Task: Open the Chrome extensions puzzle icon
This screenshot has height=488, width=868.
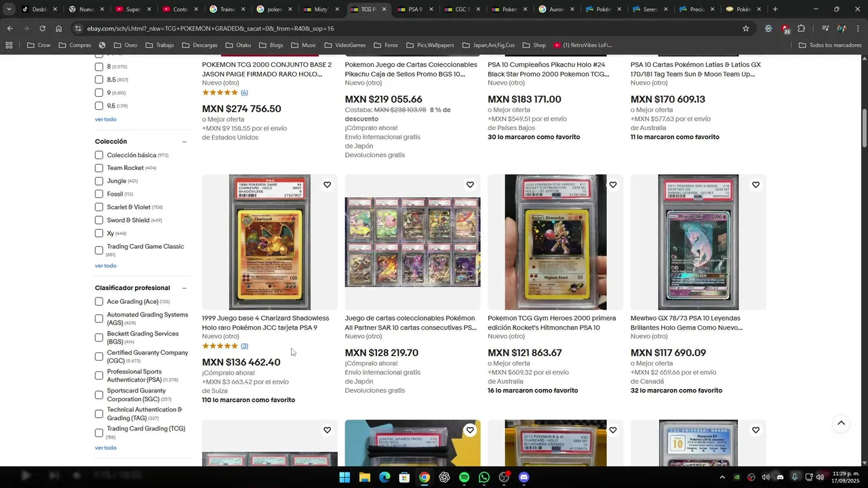Action: (x=802, y=28)
